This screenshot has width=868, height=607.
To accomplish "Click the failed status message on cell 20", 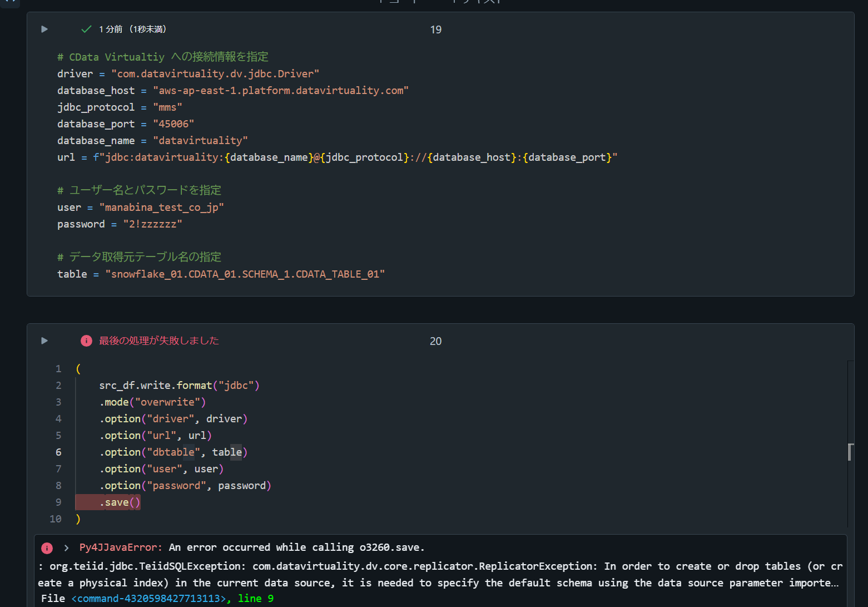I will point(159,340).
